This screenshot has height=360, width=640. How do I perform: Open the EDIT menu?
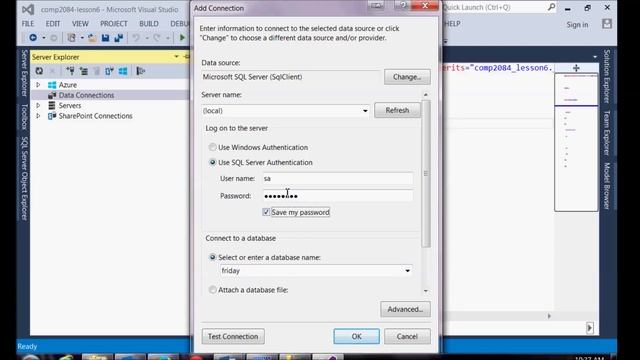[x=53, y=24]
